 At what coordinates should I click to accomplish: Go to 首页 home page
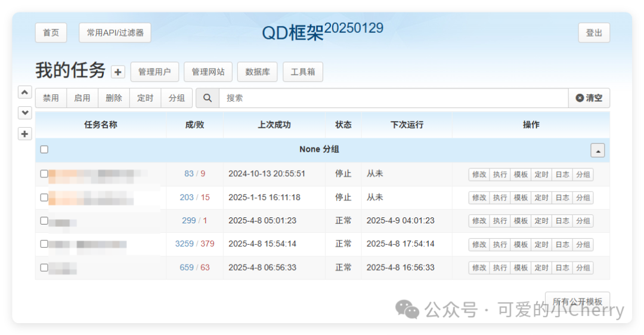pyautogui.click(x=51, y=33)
